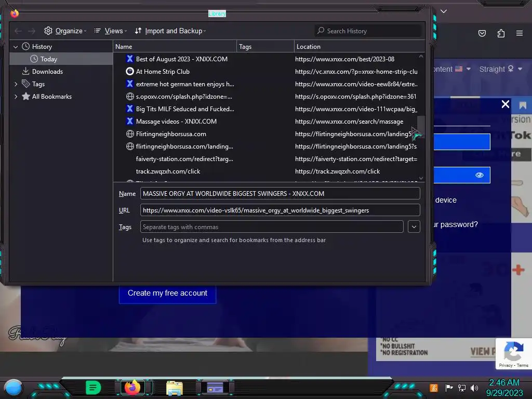
Task: Expand the Tags tree node
Action: 16,84
